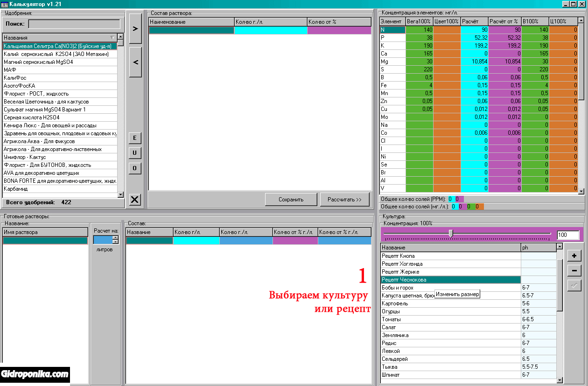Minimize the Калькулятор window
This screenshot has width=588, height=386.
point(566,4)
